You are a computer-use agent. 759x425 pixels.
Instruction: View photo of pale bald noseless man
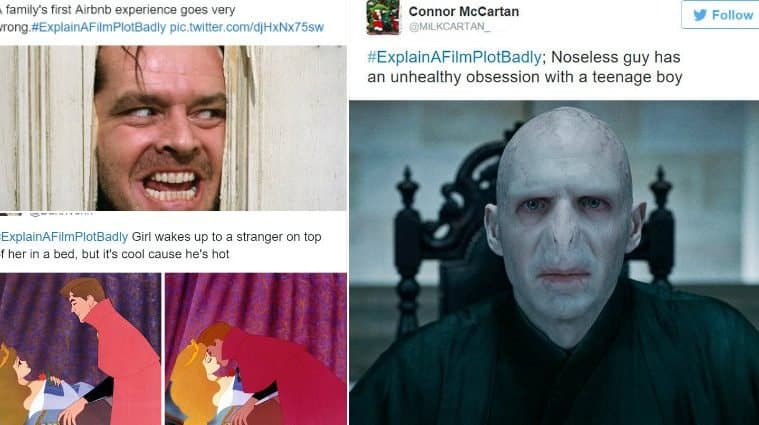point(554,262)
